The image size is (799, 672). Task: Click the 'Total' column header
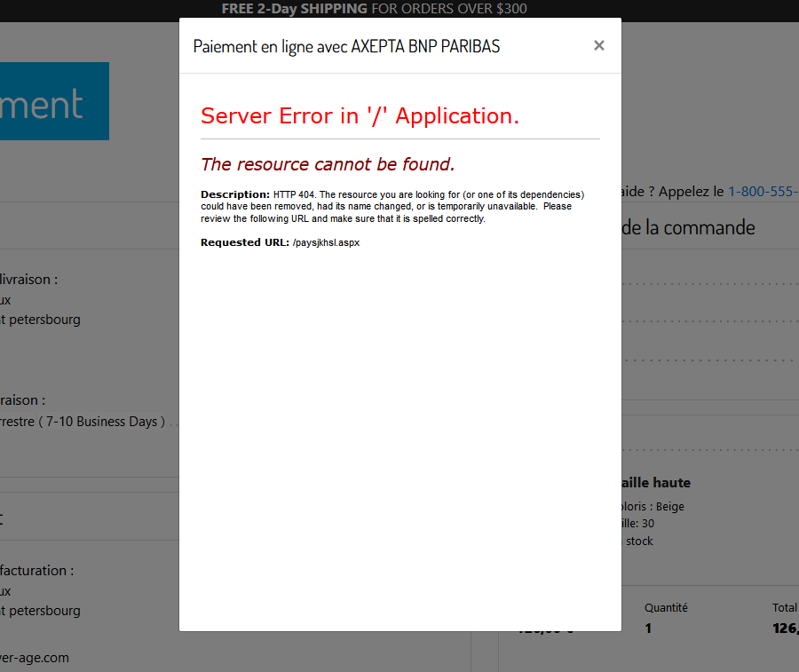[784, 608]
